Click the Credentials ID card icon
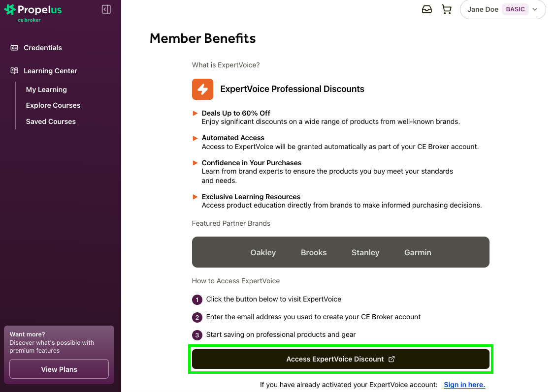The width and height of the screenshot is (555, 392). pos(14,48)
